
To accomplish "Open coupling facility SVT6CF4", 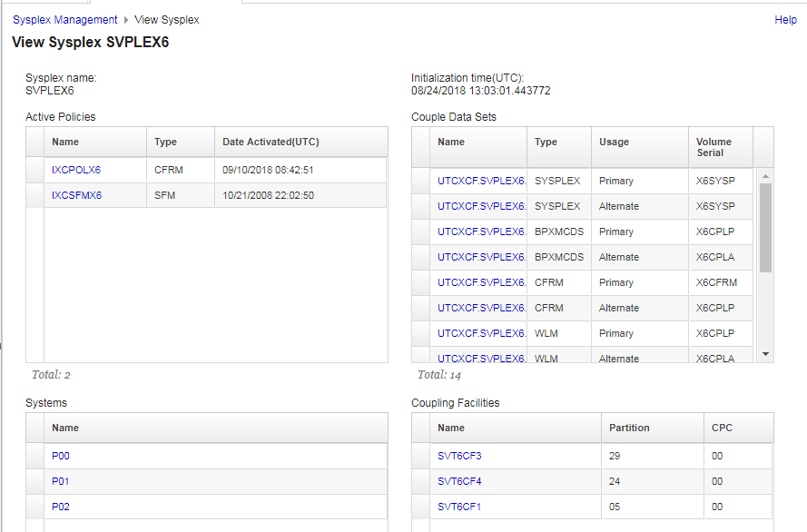I will 459,481.
